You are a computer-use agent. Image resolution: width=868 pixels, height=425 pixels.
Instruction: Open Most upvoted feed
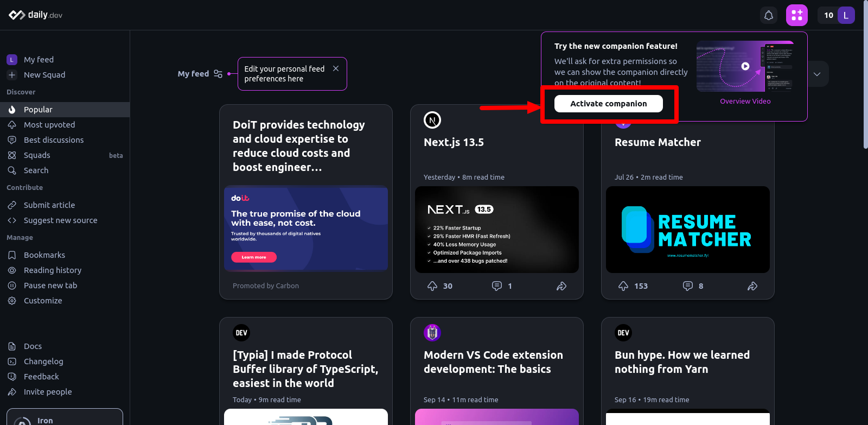click(65, 125)
